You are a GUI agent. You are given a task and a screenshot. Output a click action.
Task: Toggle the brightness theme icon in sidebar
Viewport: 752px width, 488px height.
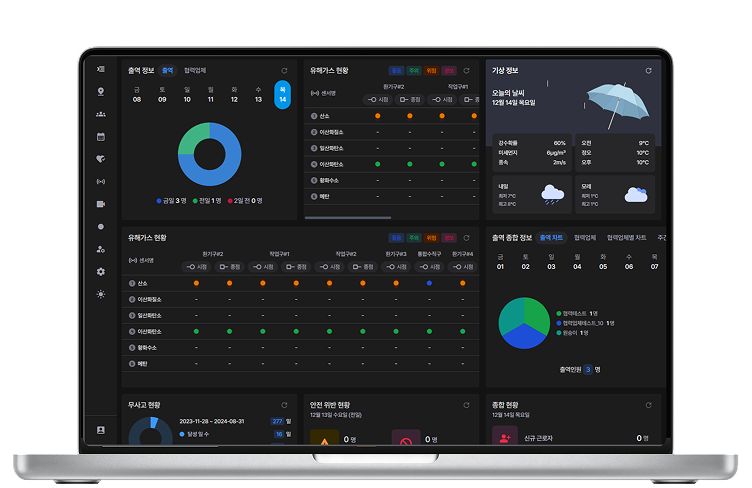click(x=100, y=294)
